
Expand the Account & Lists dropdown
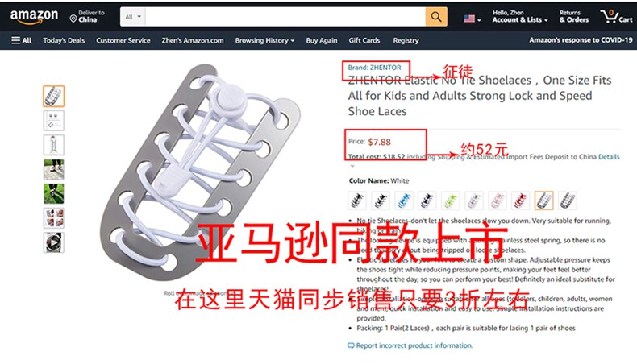coord(520,16)
